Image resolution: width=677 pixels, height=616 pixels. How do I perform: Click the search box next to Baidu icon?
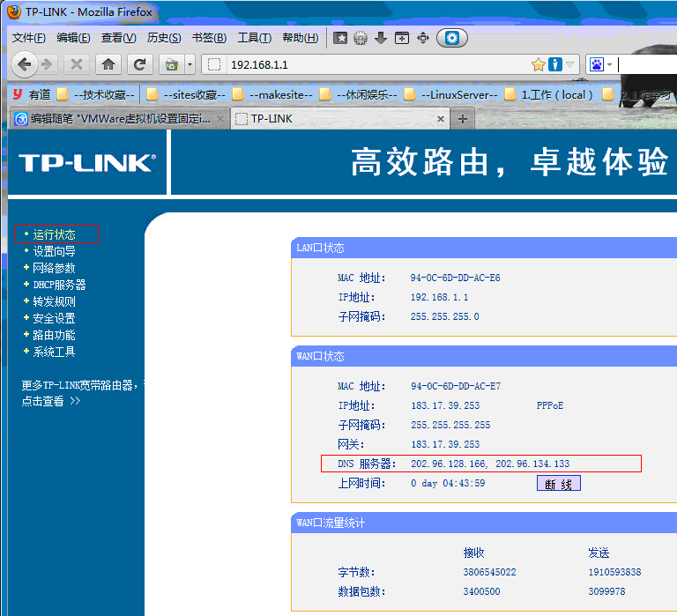click(x=647, y=64)
